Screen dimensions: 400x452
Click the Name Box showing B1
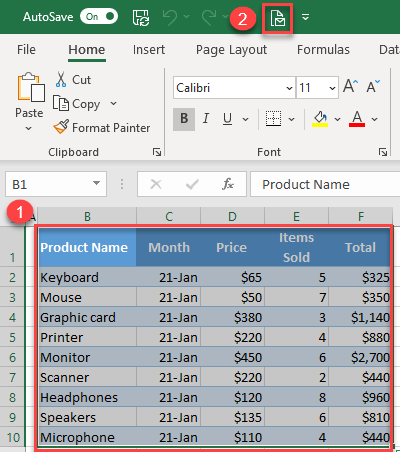(56, 184)
